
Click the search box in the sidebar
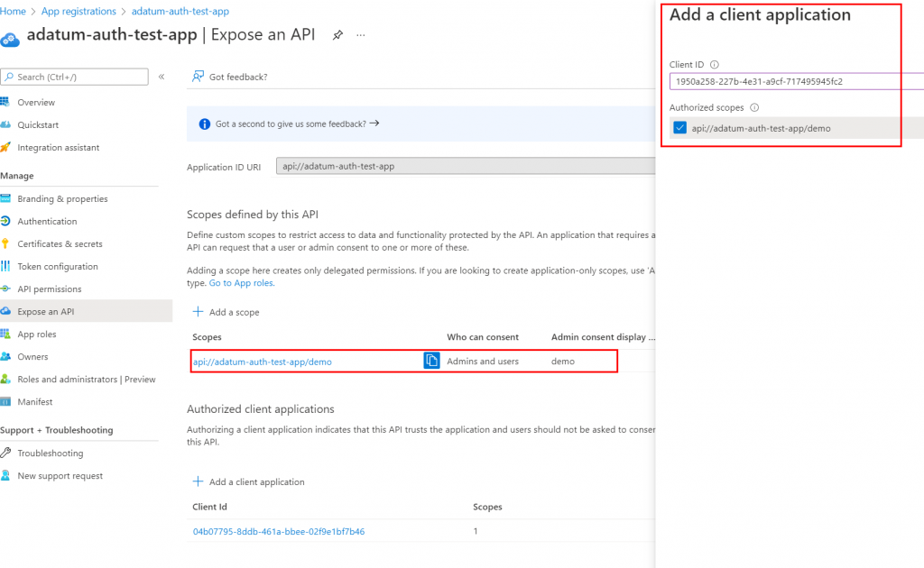click(75, 77)
